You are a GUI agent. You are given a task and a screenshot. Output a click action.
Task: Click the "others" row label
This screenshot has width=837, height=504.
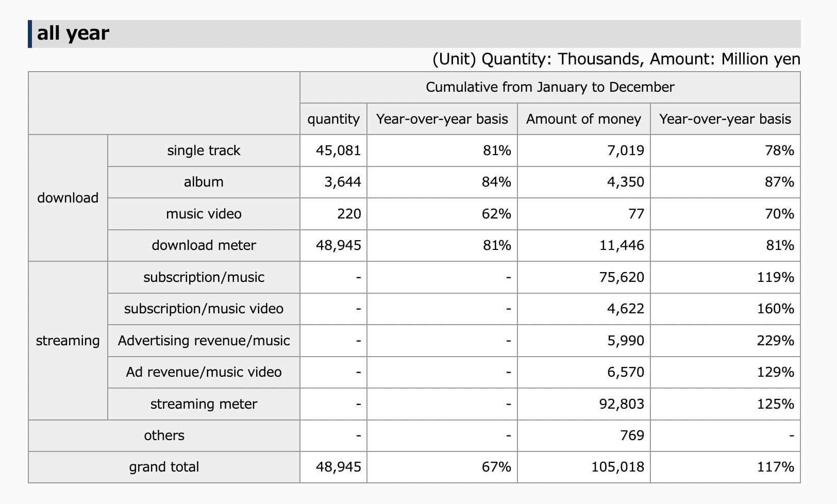coord(164,435)
